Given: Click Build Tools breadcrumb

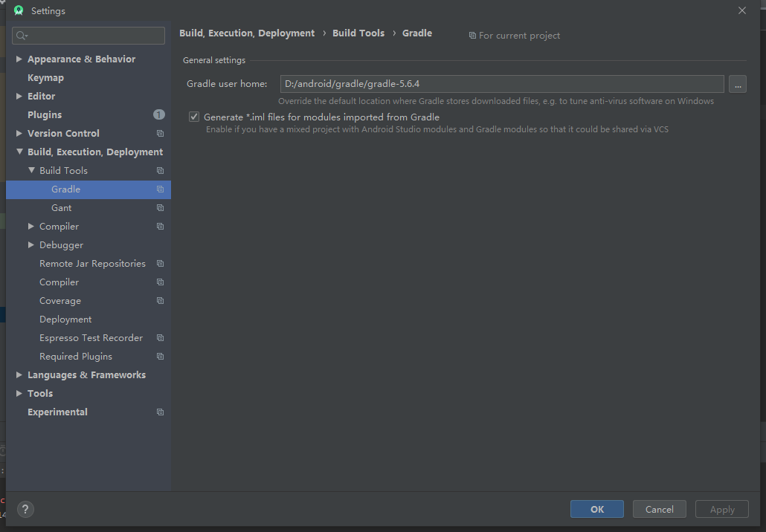Looking at the screenshot, I should 358,33.
